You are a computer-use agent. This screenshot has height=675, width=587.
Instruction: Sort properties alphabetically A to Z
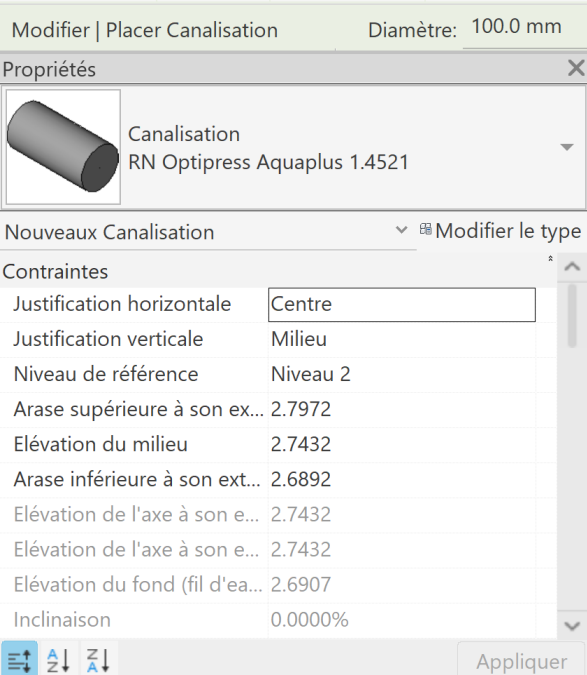click(x=59, y=660)
